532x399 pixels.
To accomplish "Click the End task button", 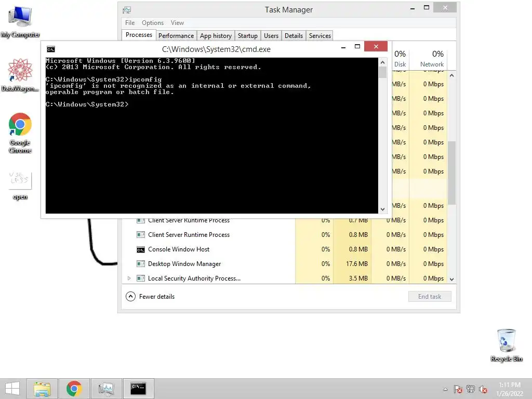I will [430, 297].
